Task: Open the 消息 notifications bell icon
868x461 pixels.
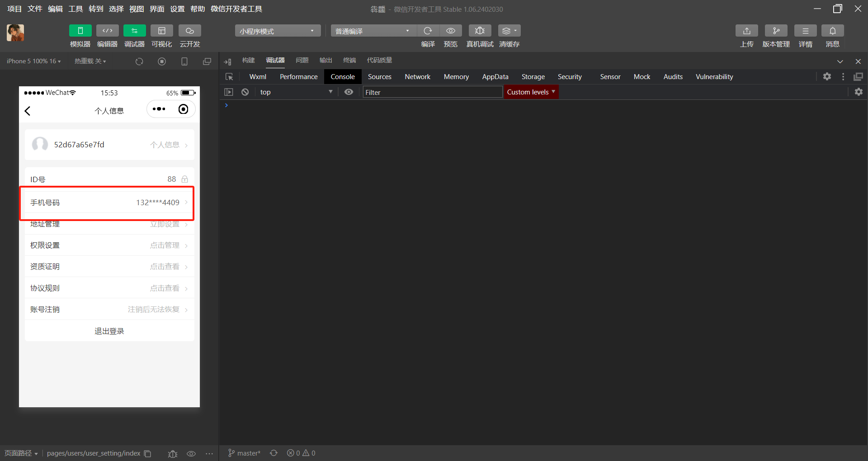Action: tap(833, 31)
